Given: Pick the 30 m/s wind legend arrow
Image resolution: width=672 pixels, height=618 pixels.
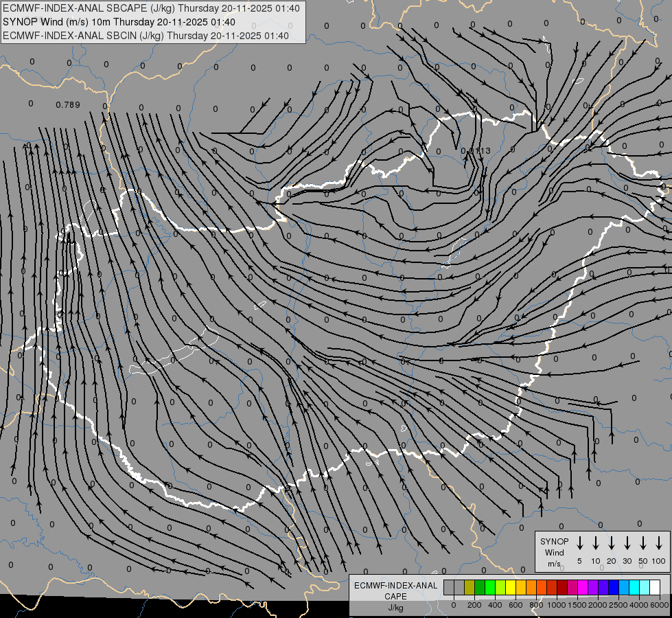Looking at the screenshot, I should (627, 542).
